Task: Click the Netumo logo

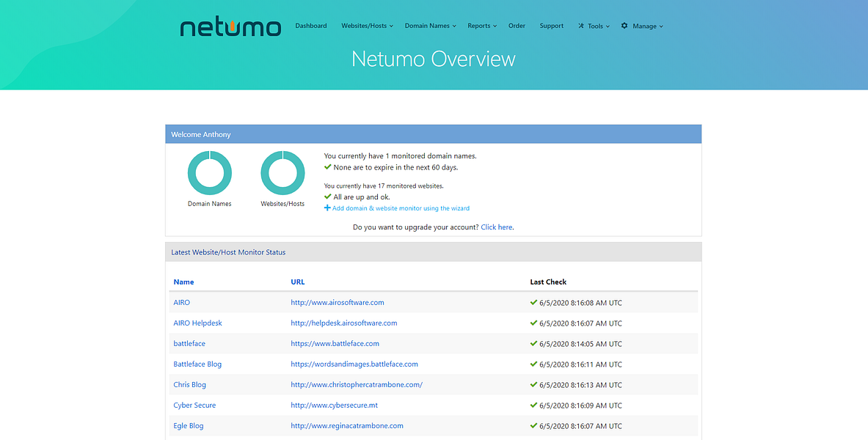Action: [230, 26]
